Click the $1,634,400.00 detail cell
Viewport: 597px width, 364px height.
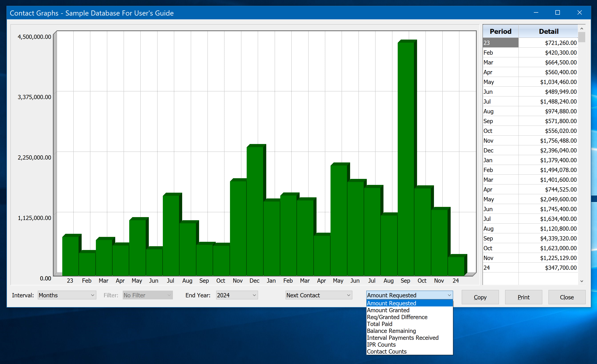click(548, 219)
